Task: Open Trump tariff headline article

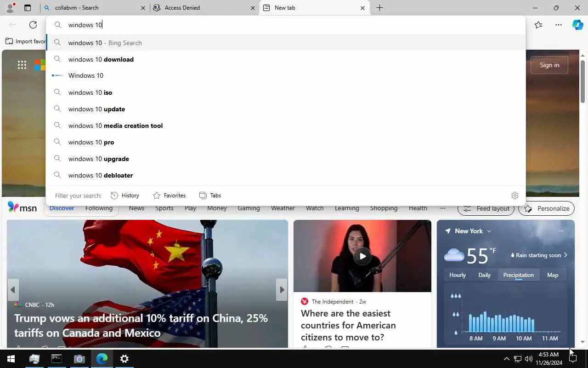Action: (x=141, y=326)
